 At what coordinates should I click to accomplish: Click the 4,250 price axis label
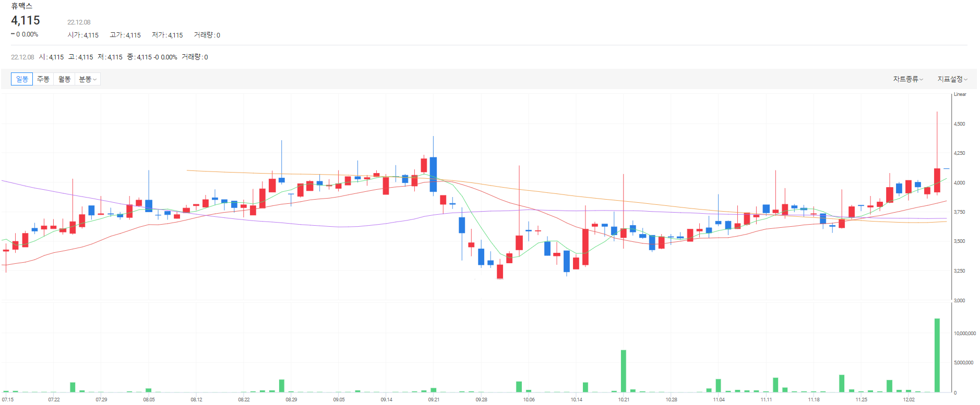pos(959,153)
